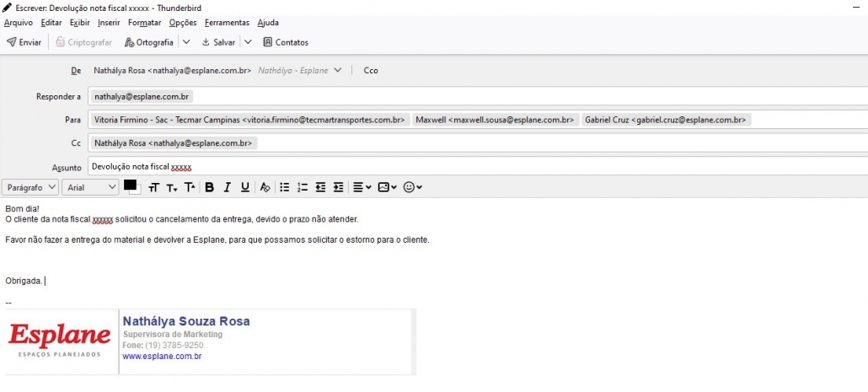Toggle bold formatting in the toolbar
The image size is (868, 392).
click(210, 187)
